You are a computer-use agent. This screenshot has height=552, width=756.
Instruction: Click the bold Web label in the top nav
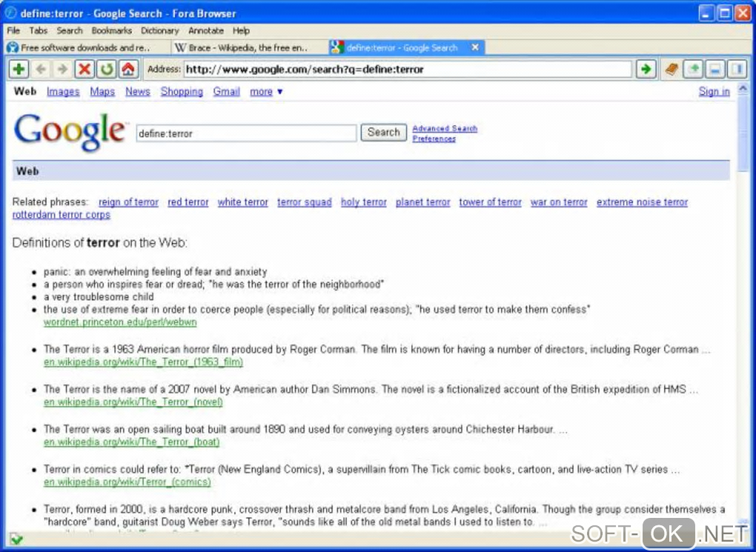tap(25, 91)
